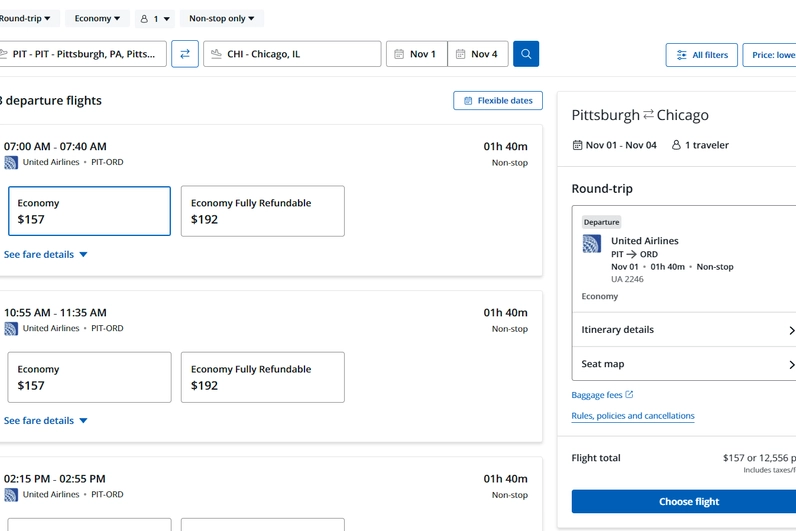
Task: Open the traveler count dropdown
Action: point(155,19)
